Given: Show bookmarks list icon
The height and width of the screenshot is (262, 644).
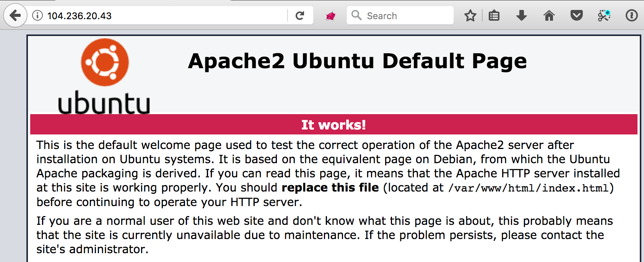Looking at the screenshot, I should [x=494, y=16].
